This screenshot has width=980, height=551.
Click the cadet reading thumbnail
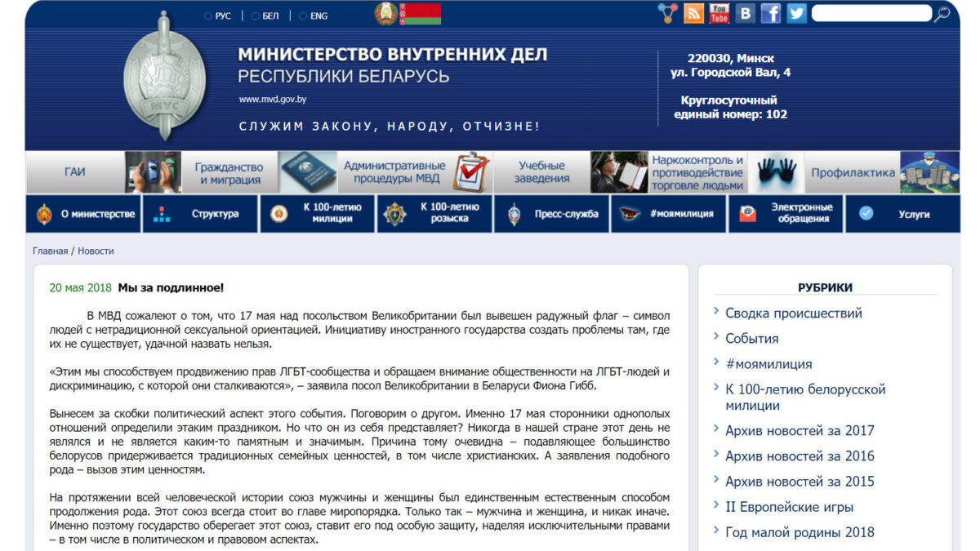point(621,172)
